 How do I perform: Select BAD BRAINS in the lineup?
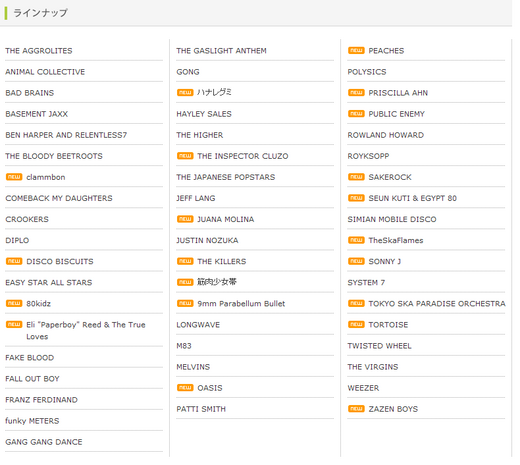click(30, 93)
